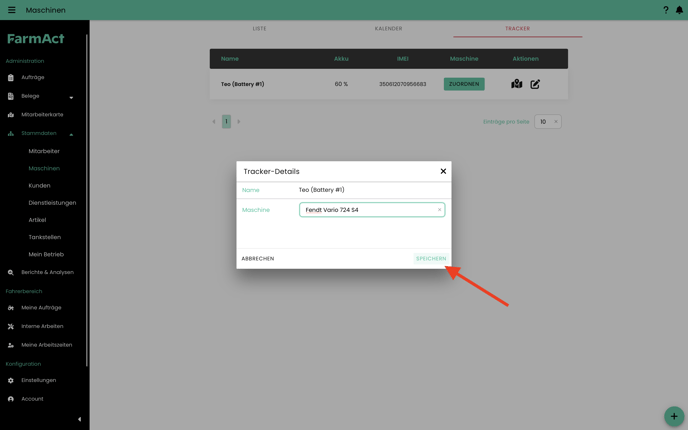Click the Speichern button
Screen dimensions: 688x430
[x=431, y=258]
